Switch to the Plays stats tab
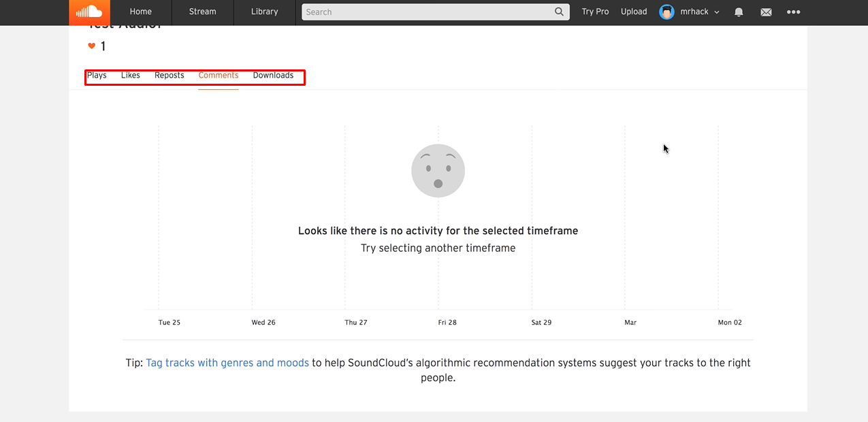The height and width of the screenshot is (422, 868). (x=97, y=75)
